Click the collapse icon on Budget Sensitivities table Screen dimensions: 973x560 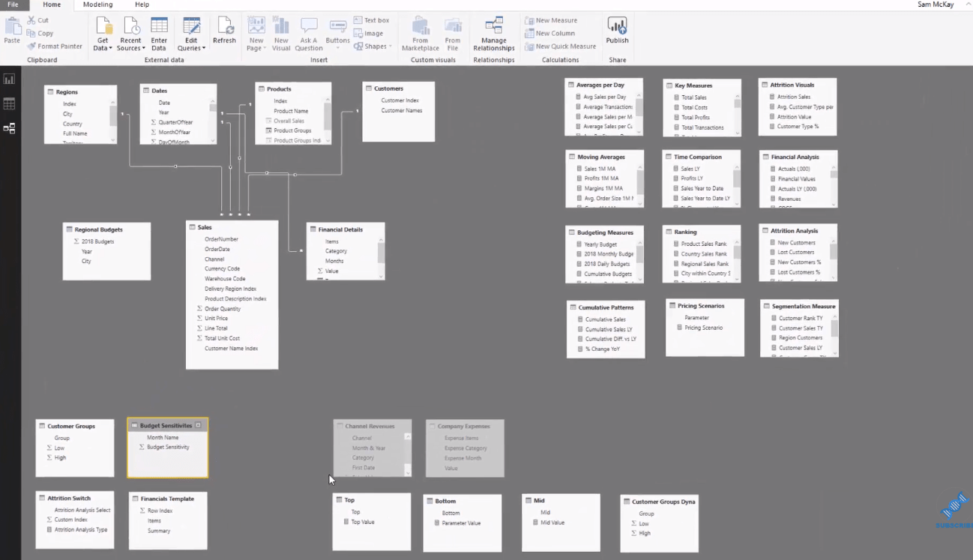tap(198, 425)
